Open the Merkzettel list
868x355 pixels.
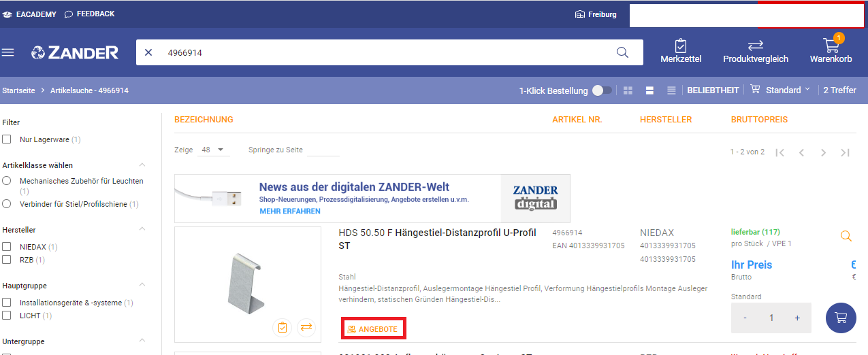(681, 52)
